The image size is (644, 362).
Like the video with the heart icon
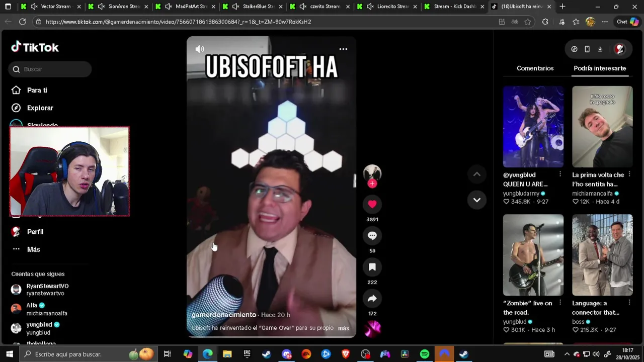point(372,204)
